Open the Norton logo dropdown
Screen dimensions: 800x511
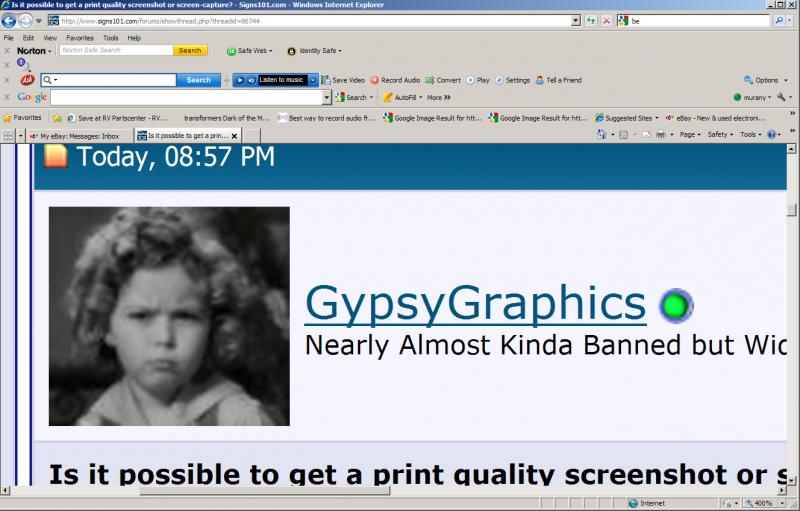(x=34, y=51)
